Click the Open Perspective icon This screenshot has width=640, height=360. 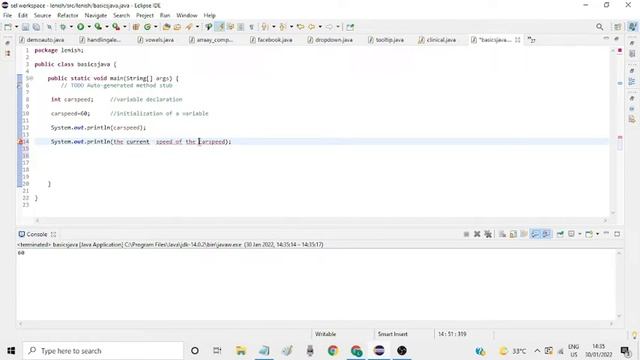tap(618, 27)
